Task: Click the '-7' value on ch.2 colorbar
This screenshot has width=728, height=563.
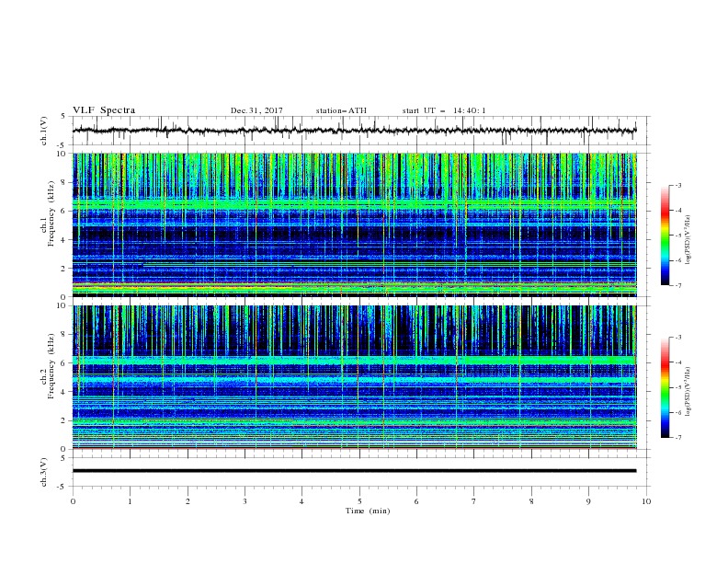Action: pos(678,438)
